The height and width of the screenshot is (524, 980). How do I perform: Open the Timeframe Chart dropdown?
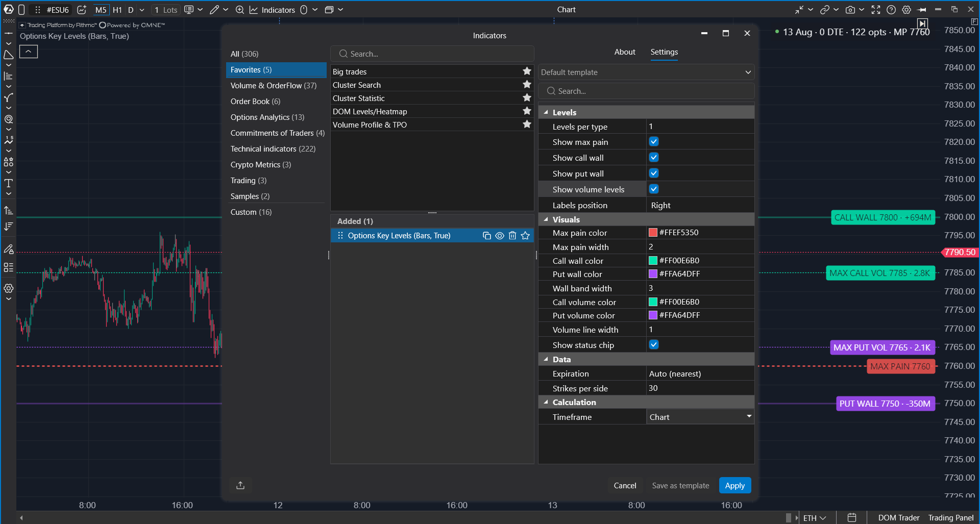coord(700,417)
